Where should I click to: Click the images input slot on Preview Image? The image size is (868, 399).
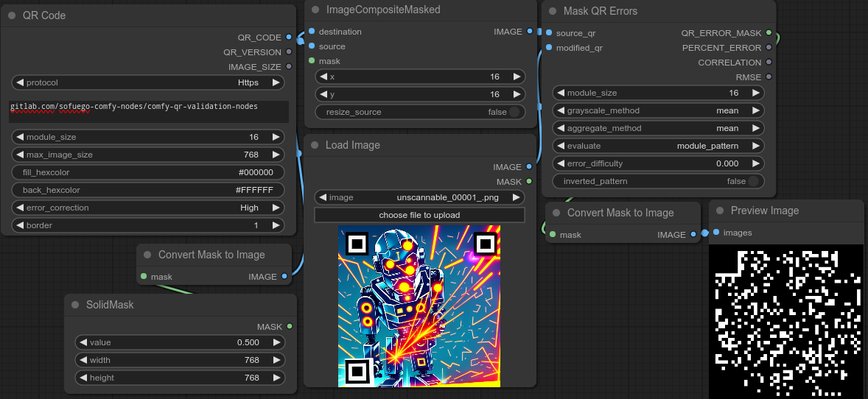716,233
